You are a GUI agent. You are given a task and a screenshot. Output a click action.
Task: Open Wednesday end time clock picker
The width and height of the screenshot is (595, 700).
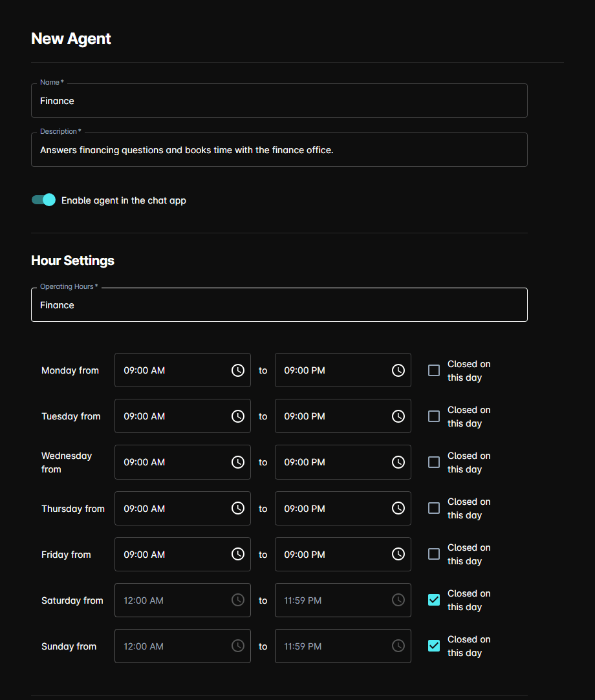click(x=398, y=462)
